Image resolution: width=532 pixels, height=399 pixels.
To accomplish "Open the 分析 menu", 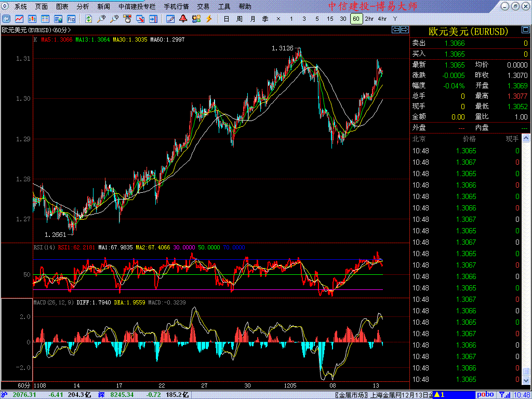I will [x=83, y=7].
